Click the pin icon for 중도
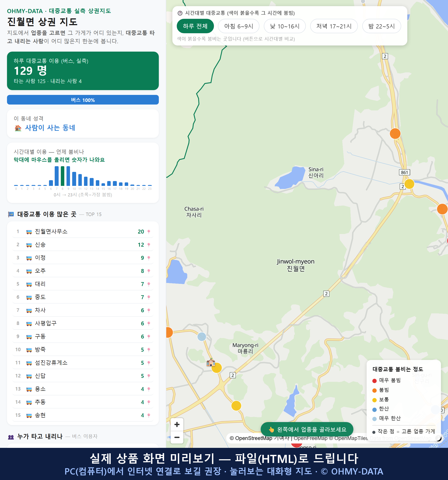 149,297
